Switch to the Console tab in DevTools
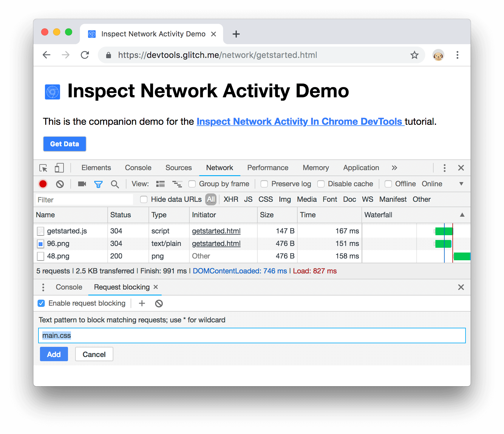504x434 pixels. click(138, 168)
